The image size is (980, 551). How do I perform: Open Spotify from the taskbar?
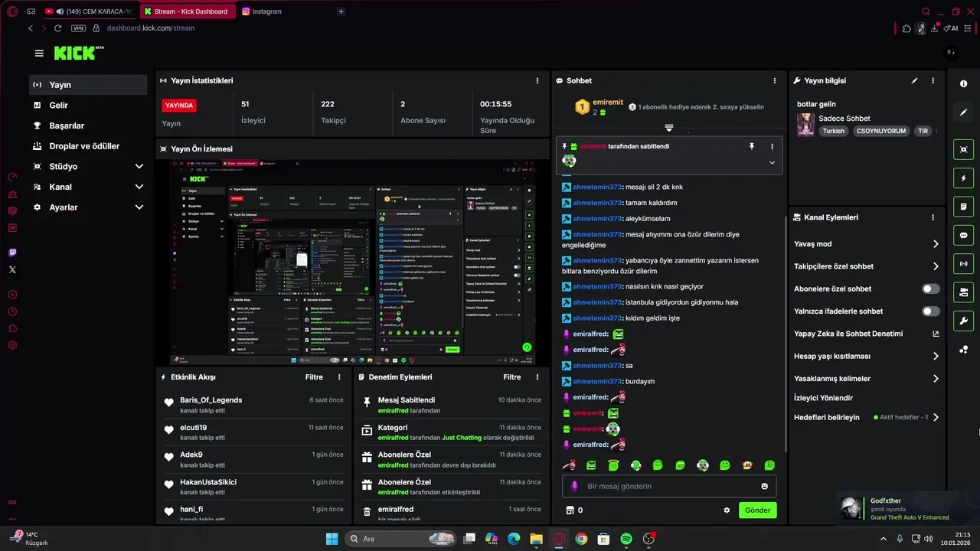point(626,539)
